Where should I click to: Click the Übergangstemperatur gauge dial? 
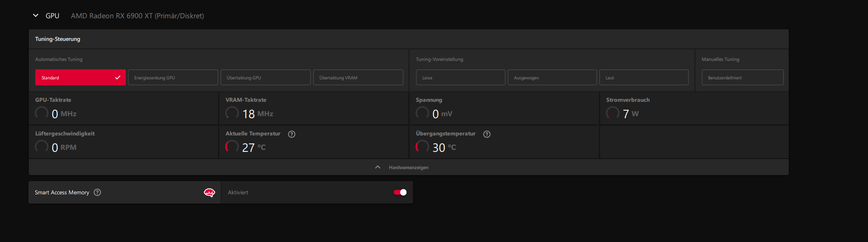pyautogui.click(x=422, y=147)
